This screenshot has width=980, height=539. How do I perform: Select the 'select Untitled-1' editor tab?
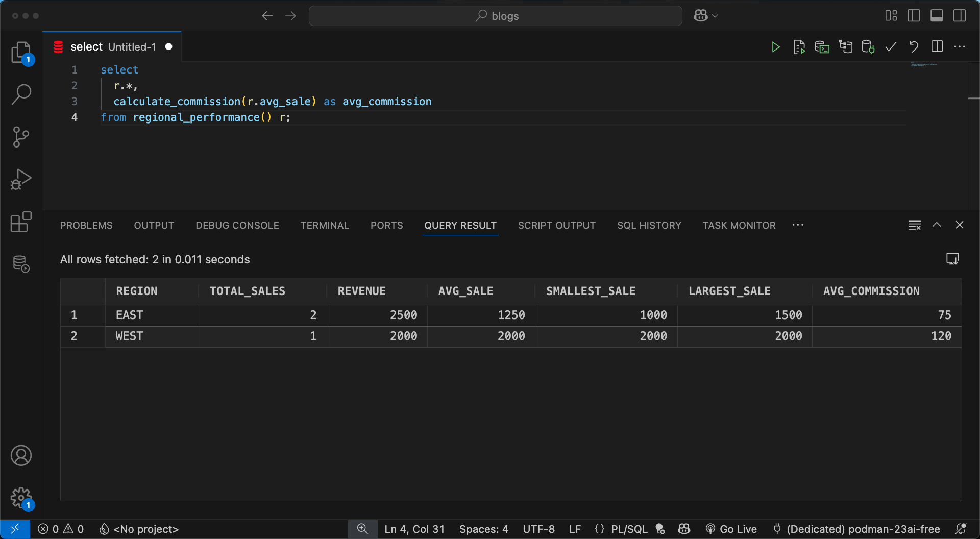112,47
